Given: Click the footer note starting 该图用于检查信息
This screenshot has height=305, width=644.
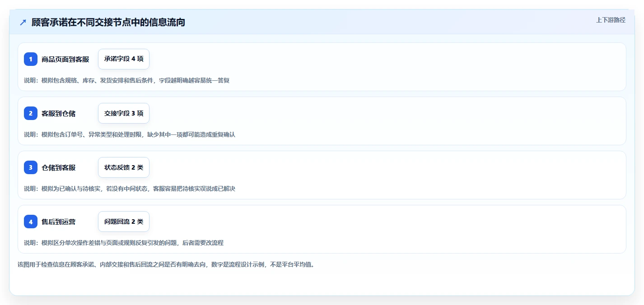Looking at the screenshot, I should (166, 264).
